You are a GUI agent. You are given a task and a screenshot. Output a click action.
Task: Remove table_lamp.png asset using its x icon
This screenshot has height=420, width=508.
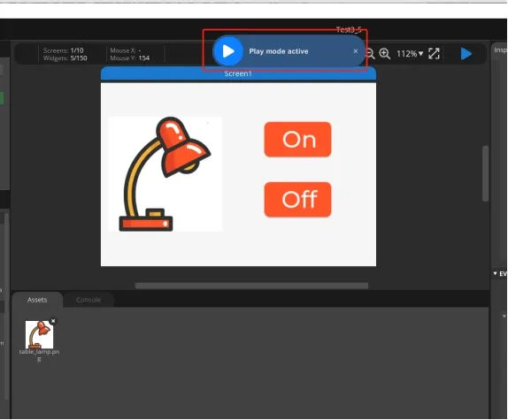[53, 321]
